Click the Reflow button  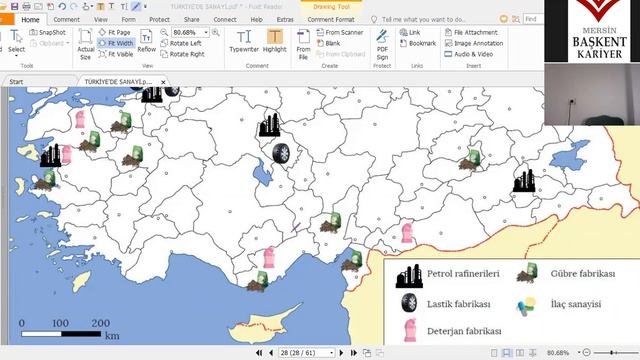pos(147,41)
